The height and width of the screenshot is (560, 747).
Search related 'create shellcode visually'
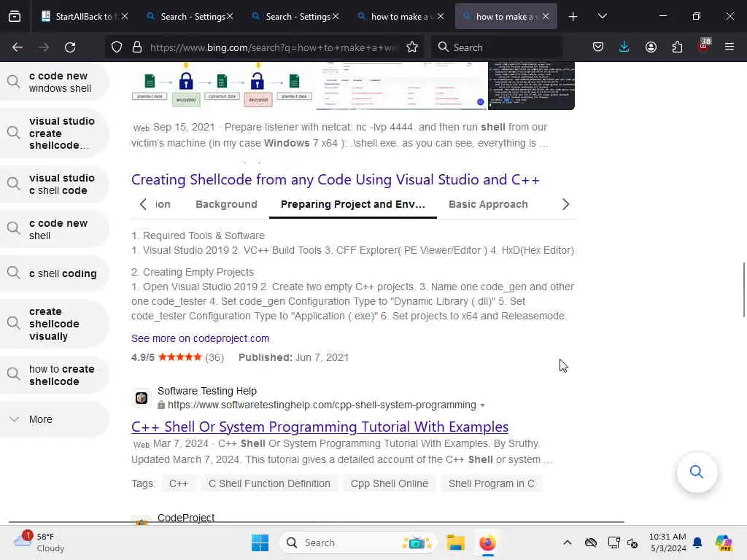54,323
